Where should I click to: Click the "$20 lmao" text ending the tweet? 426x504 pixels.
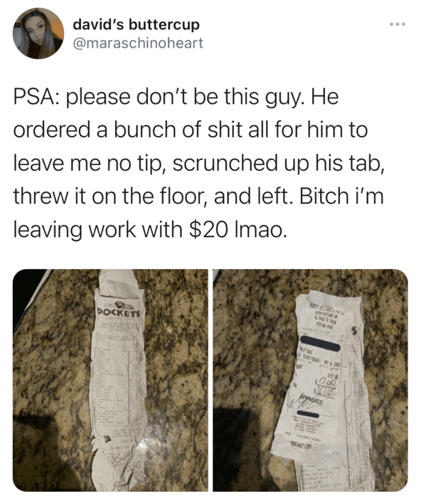click(x=238, y=230)
